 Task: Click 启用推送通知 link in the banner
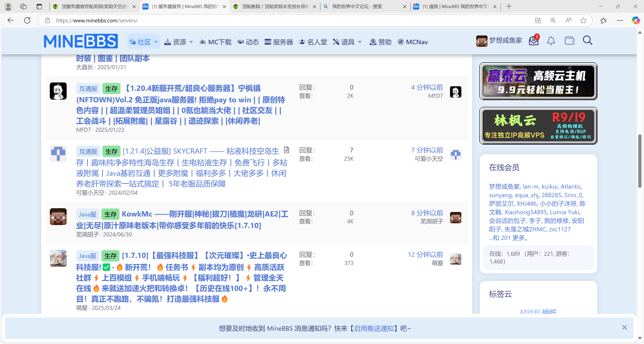point(374,328)
